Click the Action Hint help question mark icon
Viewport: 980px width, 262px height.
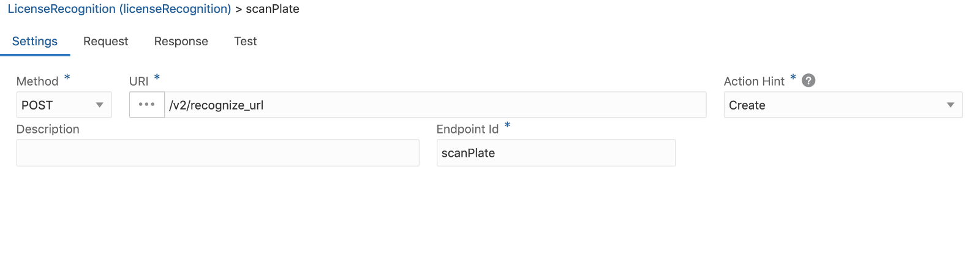click(x=809, y=81)
